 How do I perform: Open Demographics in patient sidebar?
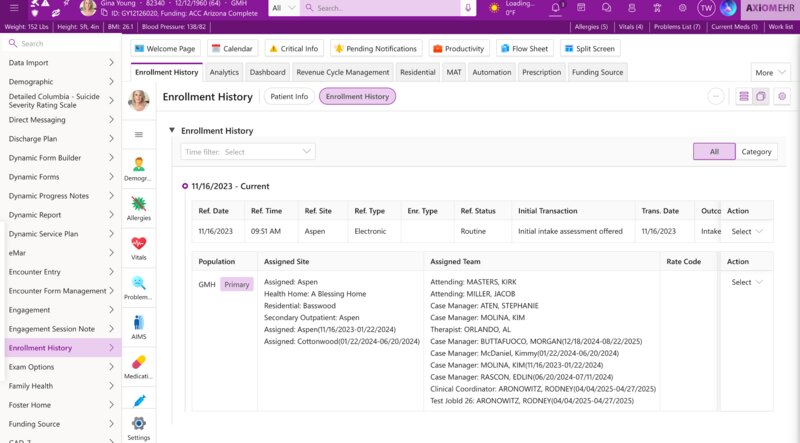pyautogui.click(x=138, y=169)
